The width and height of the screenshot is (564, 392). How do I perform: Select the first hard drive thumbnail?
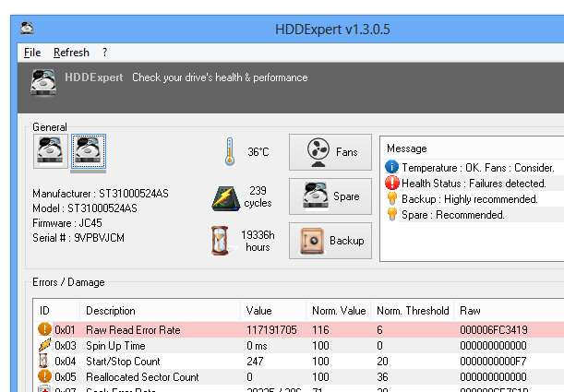click(51, 151)
